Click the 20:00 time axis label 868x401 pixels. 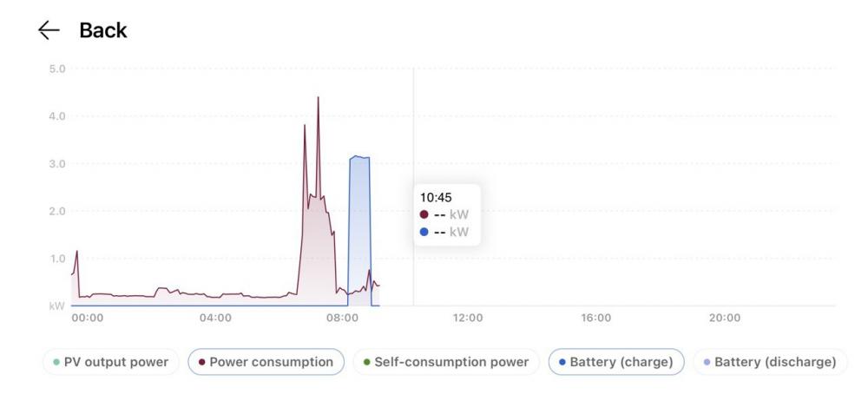(725, 318)
